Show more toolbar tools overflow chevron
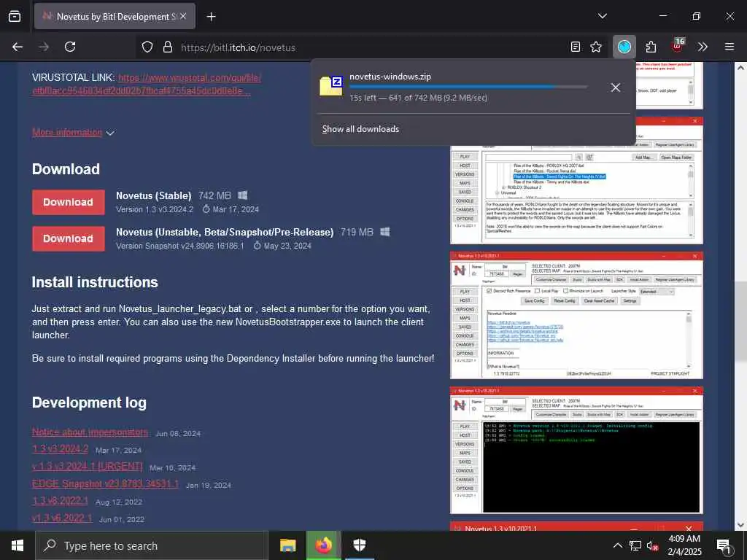This screenshot has height=560, width=747. (x=703, y=47)
